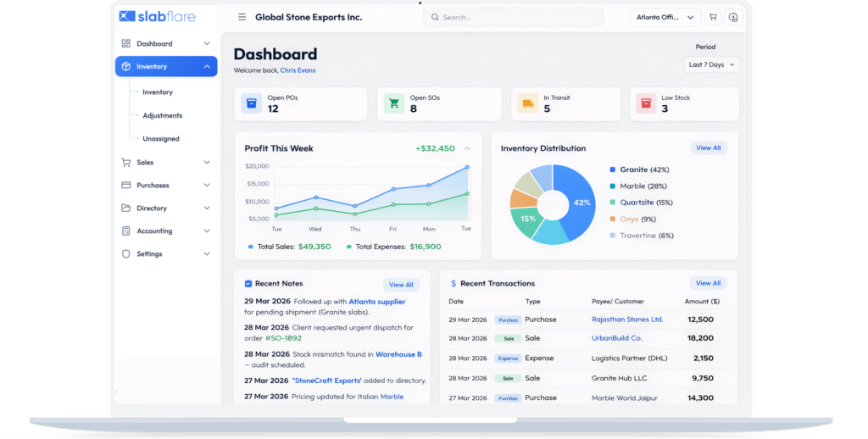
Task: Click the Total Sales blue legend marker
Action: pos(251,247)
